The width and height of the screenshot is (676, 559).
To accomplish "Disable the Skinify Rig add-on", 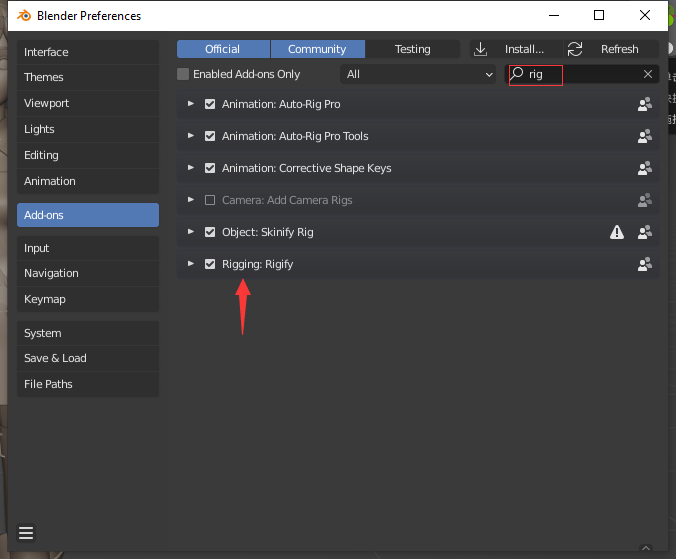I will (210, 232).
